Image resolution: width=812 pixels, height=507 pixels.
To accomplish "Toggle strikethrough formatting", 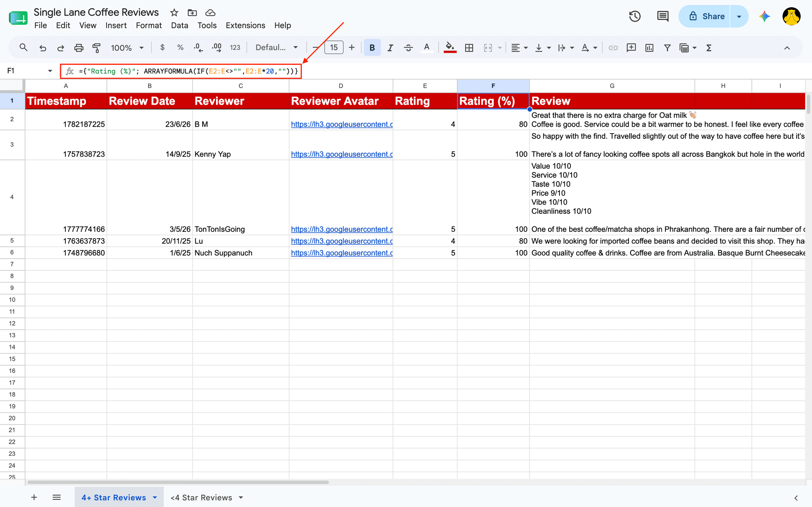I will pos(408,48).
